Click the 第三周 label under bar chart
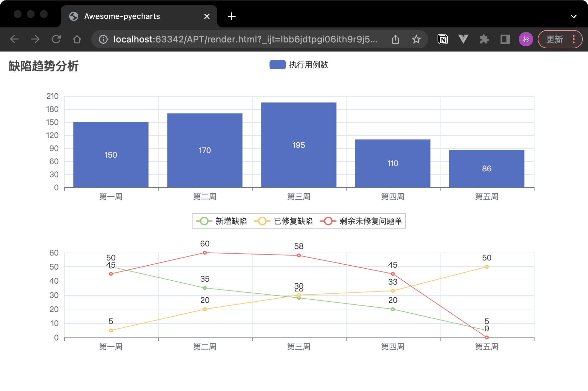This screenshot has width=588, height=391. 299,196
